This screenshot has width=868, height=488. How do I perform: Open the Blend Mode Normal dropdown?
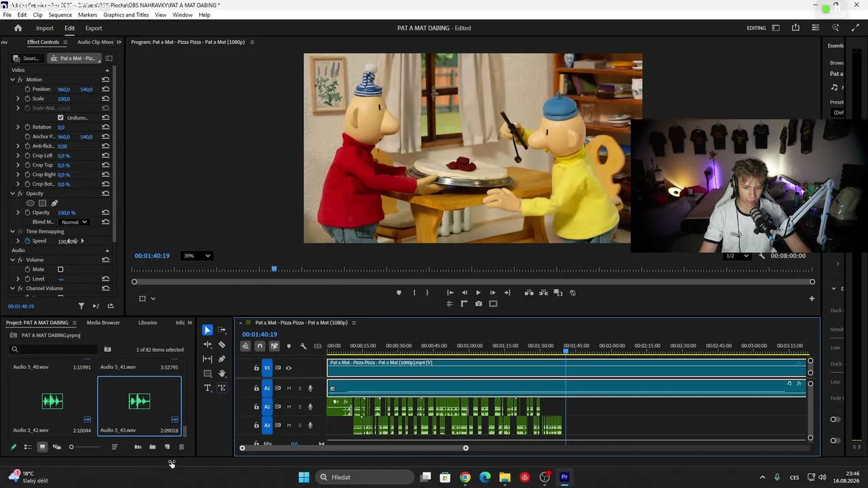point(74,222)
